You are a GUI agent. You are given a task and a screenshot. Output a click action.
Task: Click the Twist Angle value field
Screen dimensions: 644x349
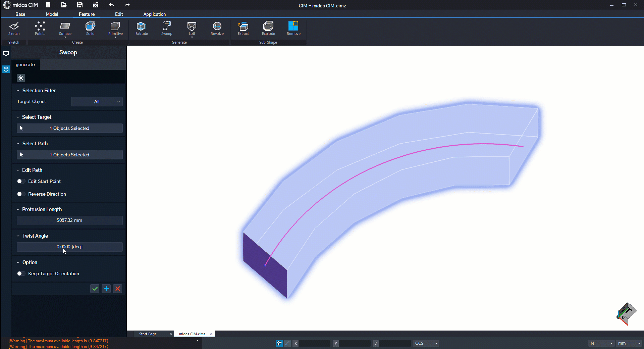coord(70,247)
